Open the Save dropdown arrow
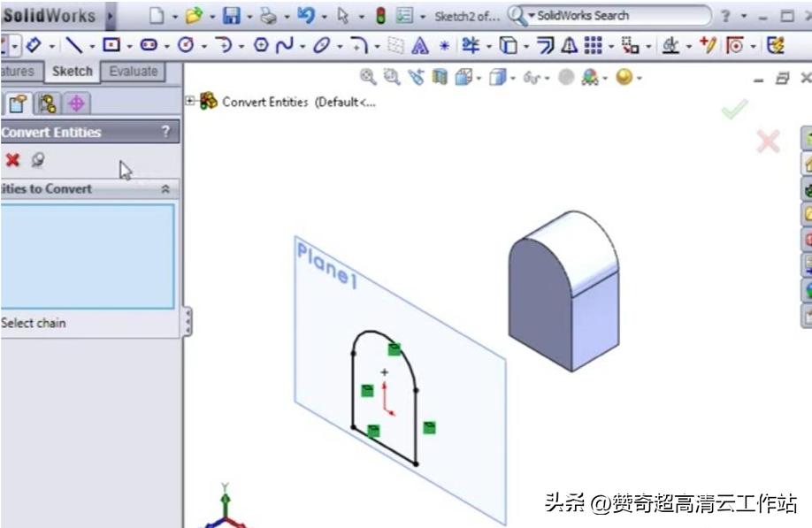This screenshot has height=528, width=812. coord(249,17)
